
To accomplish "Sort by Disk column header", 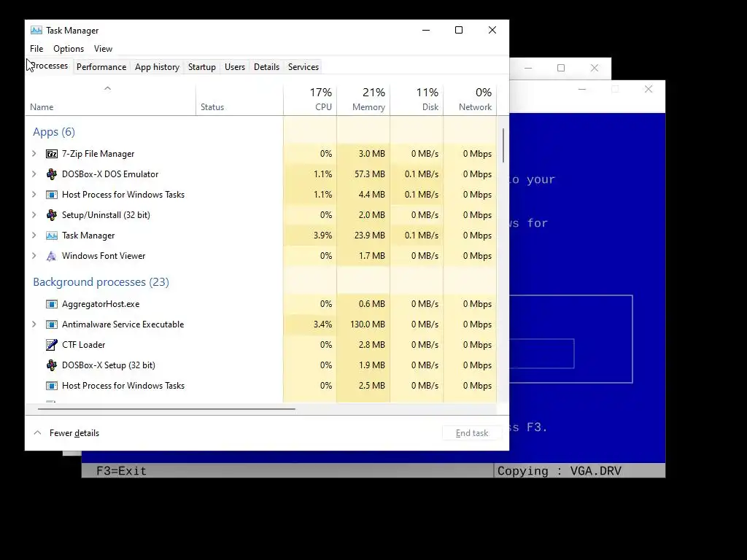I will [417, 101].
